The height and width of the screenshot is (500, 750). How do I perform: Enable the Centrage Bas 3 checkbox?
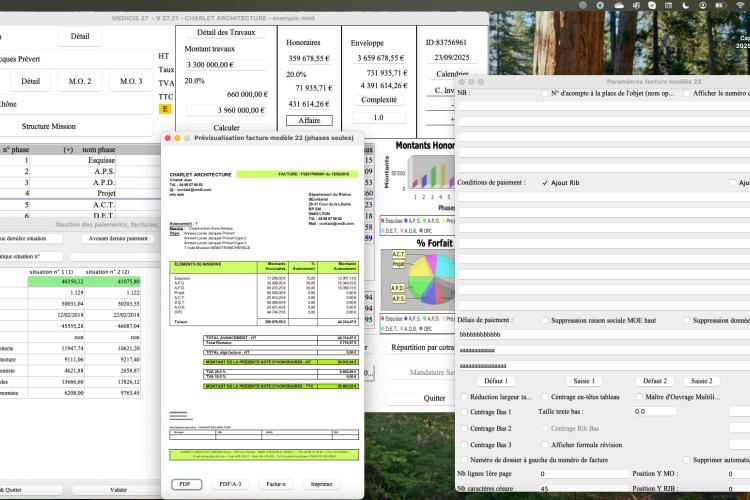(464, 444)
